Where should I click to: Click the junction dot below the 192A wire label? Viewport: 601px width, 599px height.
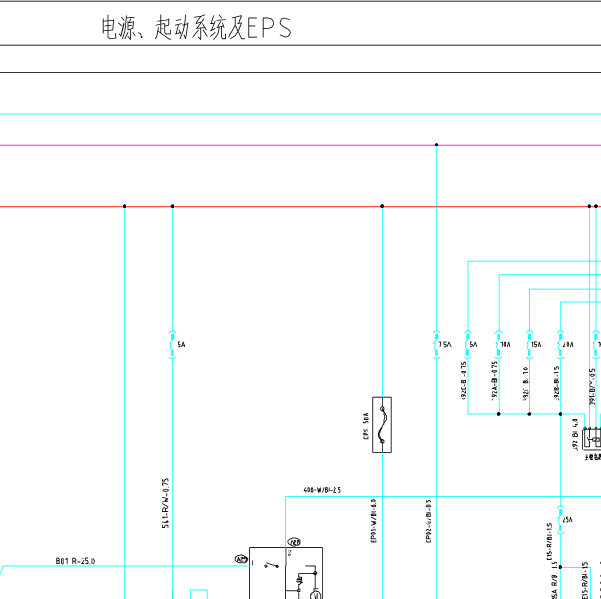point(499,414)
